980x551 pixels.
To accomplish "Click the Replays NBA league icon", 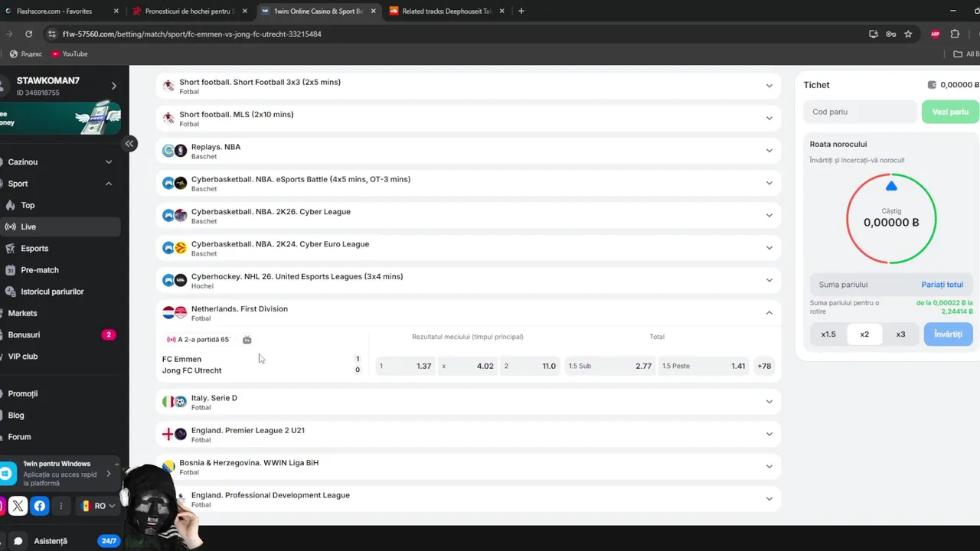I will pos(175,151).
